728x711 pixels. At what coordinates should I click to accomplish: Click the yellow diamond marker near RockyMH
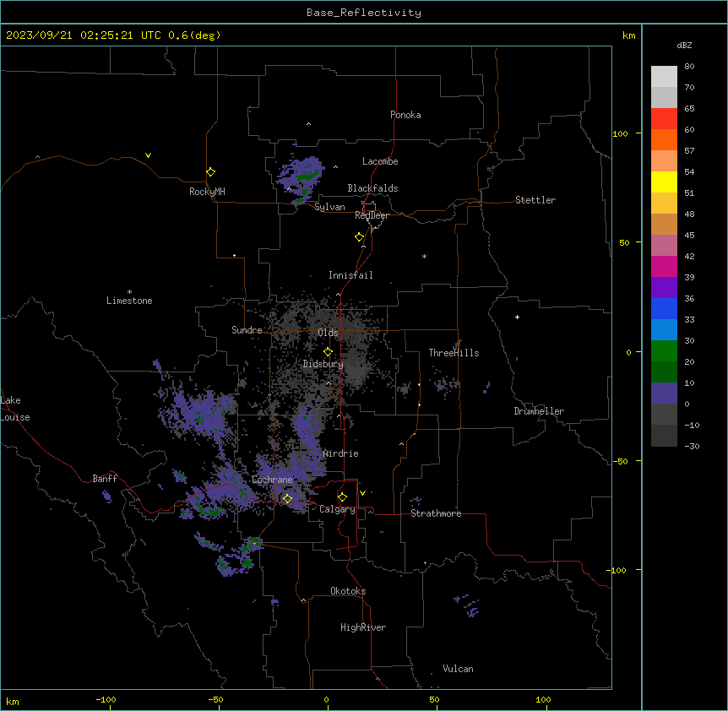(x=211, y=172)
